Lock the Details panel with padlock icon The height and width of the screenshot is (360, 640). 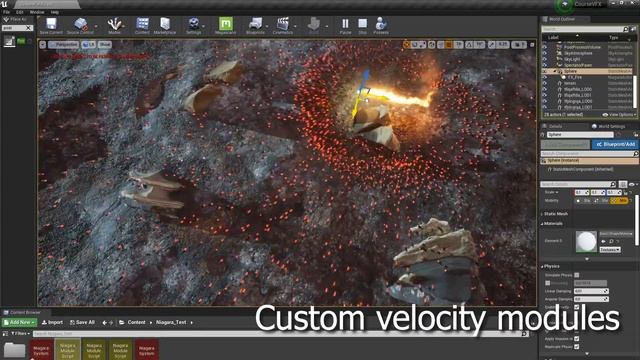[636, 134]
